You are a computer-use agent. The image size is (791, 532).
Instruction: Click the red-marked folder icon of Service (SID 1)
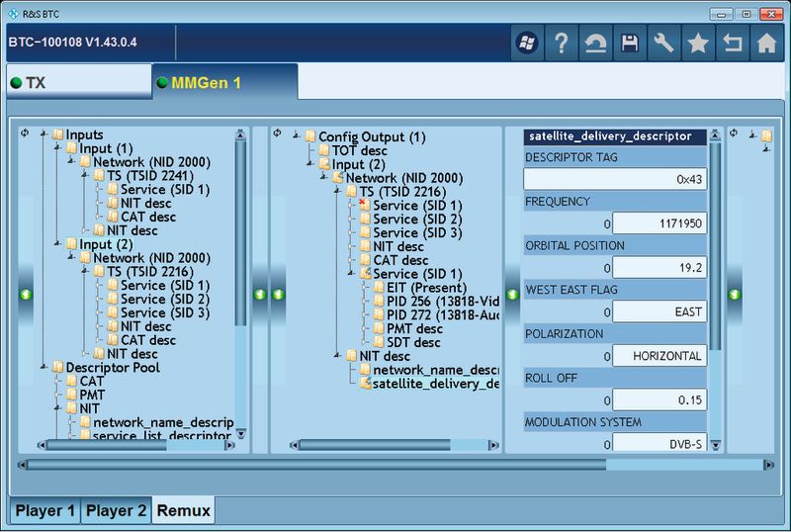[x=364, y=205]
